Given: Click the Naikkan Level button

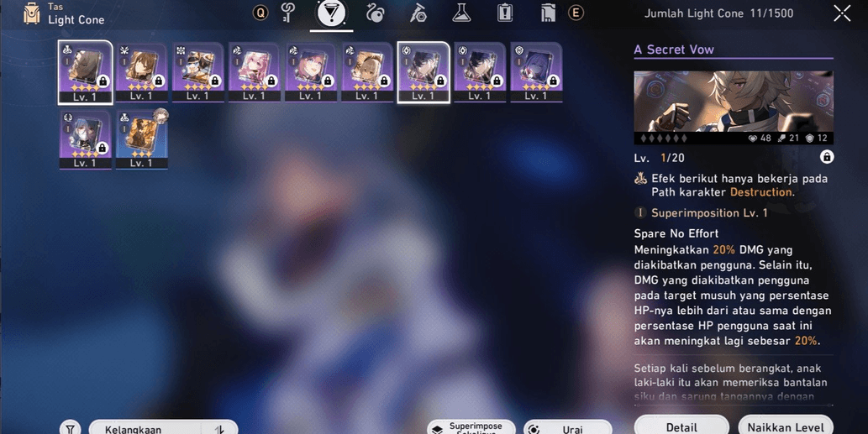Looking at the screenshot, I should (x=786, y=426).
